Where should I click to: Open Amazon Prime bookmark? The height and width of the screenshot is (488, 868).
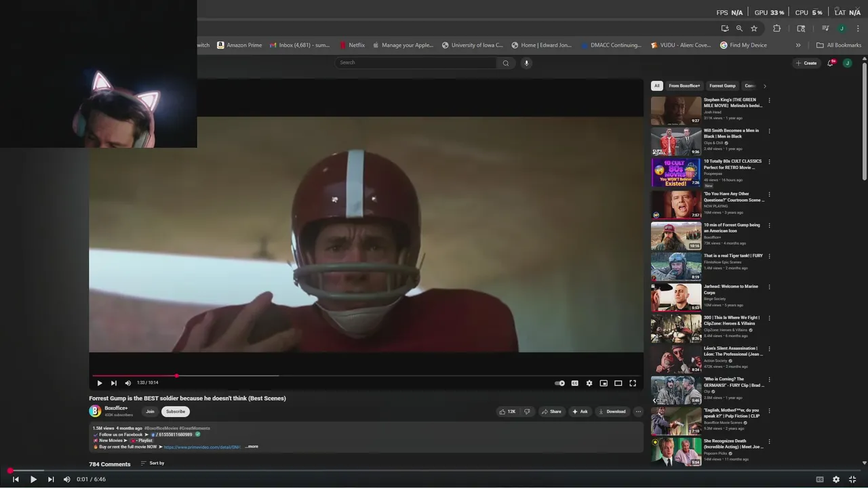tap(239, 45)
